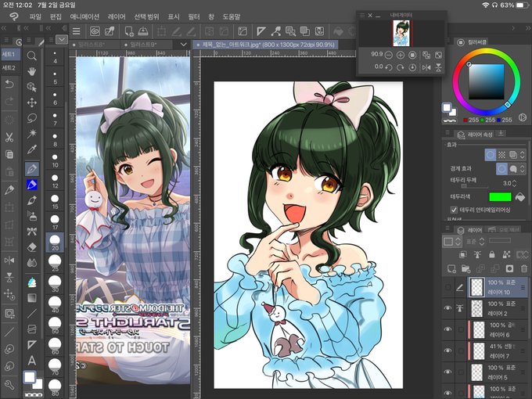Click the Undo arrow icon
Image resolution: width=532 pixels, height=399 pixels.
9,84
